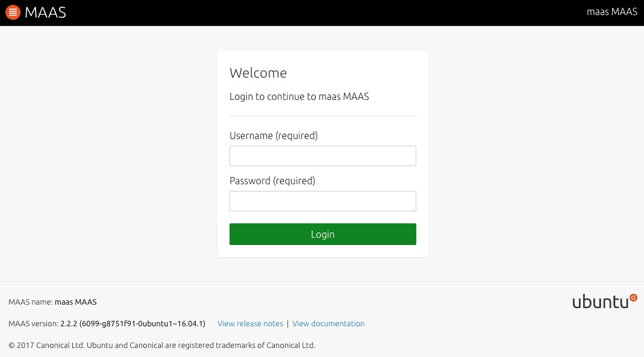Open the View documentation link
644x357 pixels.
pos(328,324)
